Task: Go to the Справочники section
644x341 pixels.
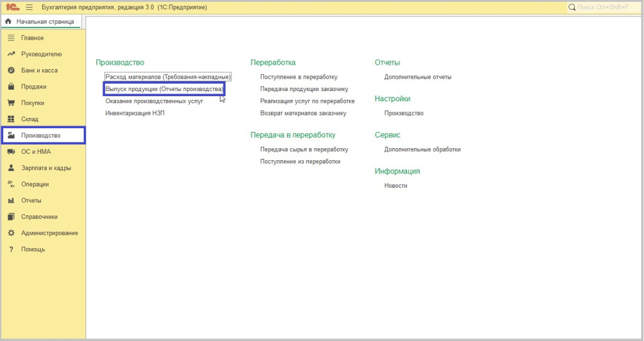Action: 39,217
